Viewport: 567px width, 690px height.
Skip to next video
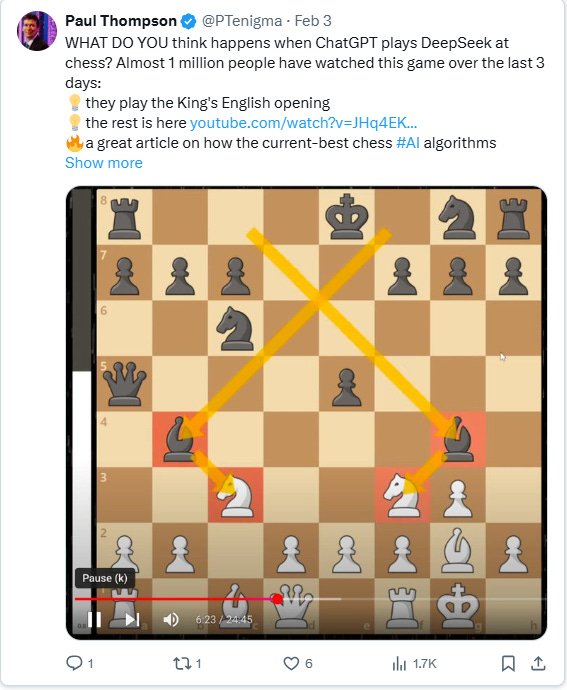pos(133,620)
